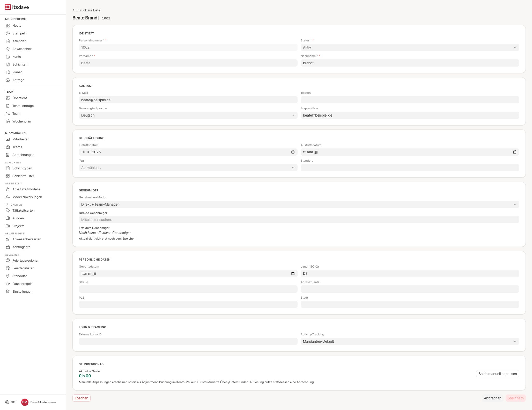
Task: Open the Heute dashboard icon
Action: (x=8, y=26)
